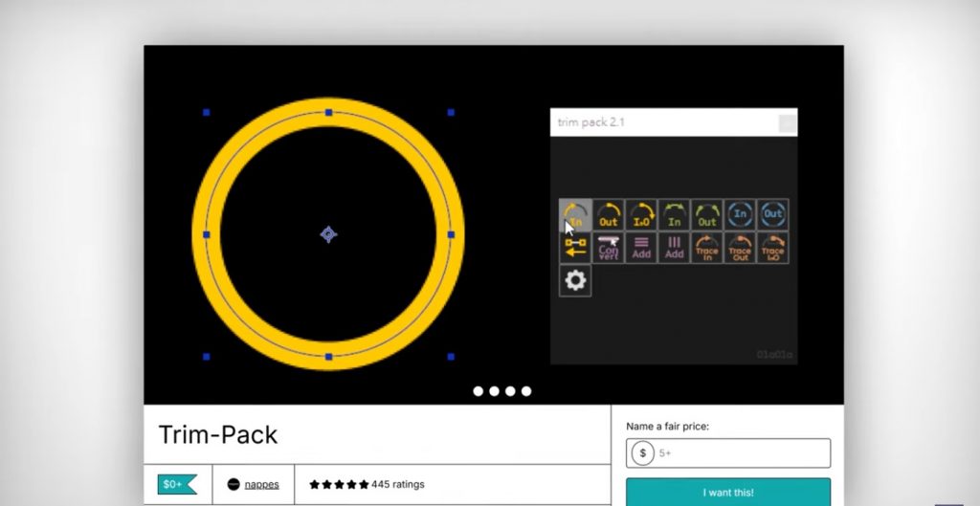The image size is (980, 506).
Task: Choose the green Out arrows icon
Action: [707, 215]
